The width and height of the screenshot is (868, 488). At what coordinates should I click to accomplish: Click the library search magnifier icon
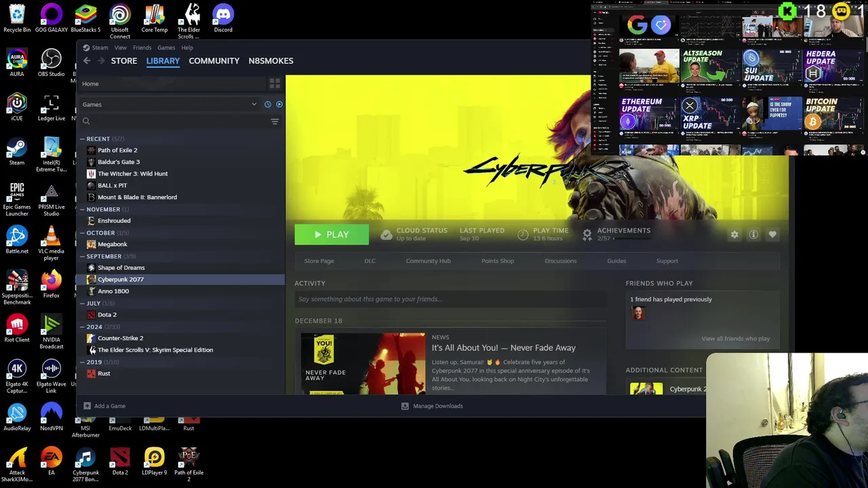86,121
